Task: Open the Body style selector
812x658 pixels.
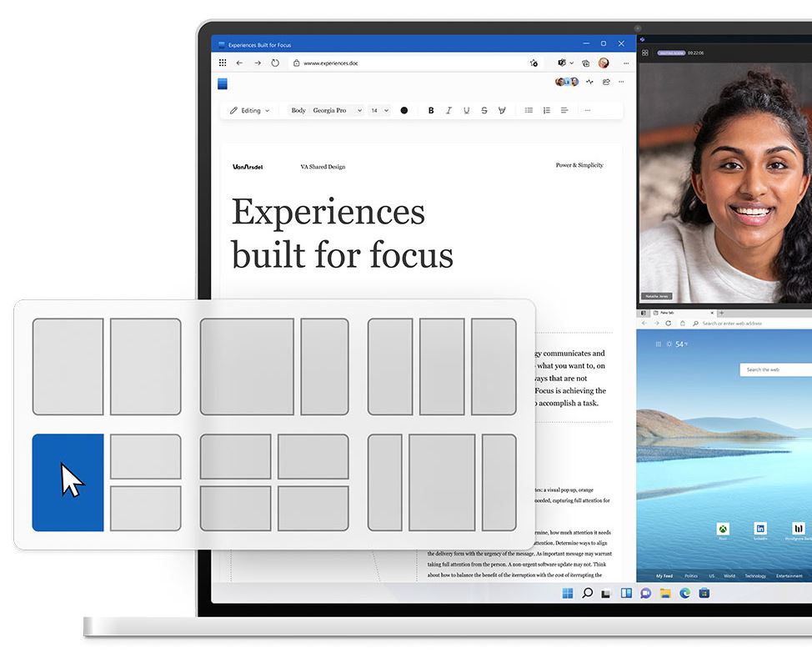Action: pos(298,110)
